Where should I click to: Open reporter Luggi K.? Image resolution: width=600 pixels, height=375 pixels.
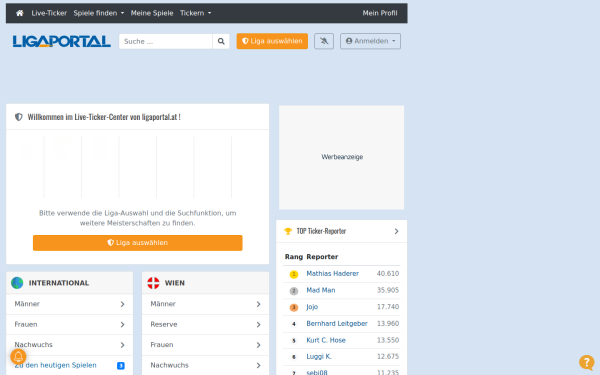(x=319, y=357)
